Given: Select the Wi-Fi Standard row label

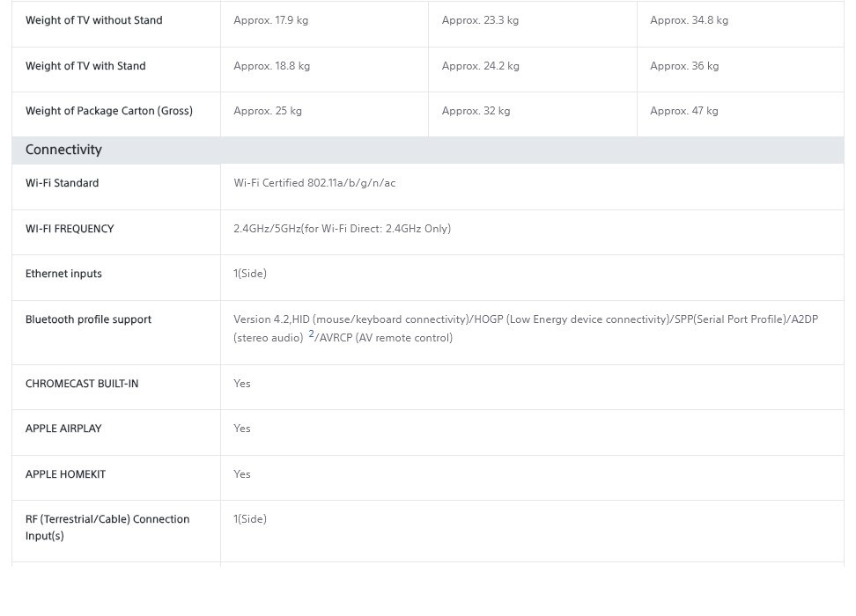Looking at the screenshot, I should 63,183.
